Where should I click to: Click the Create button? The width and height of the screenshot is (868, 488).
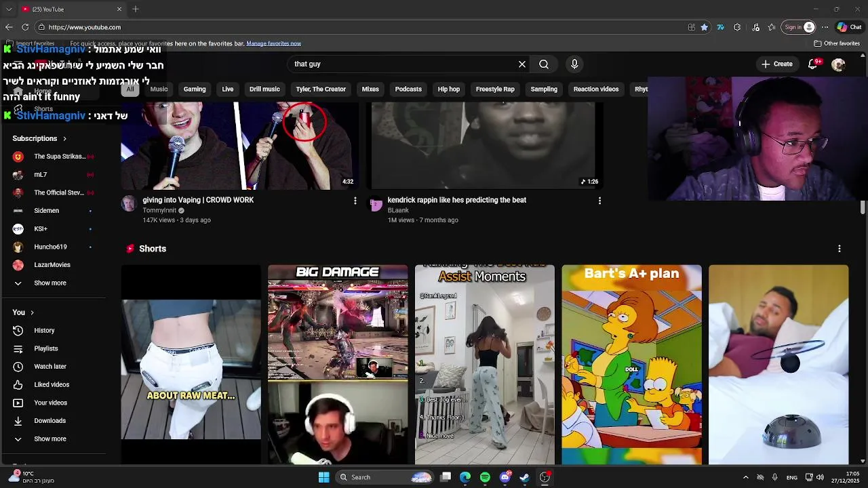776,64
